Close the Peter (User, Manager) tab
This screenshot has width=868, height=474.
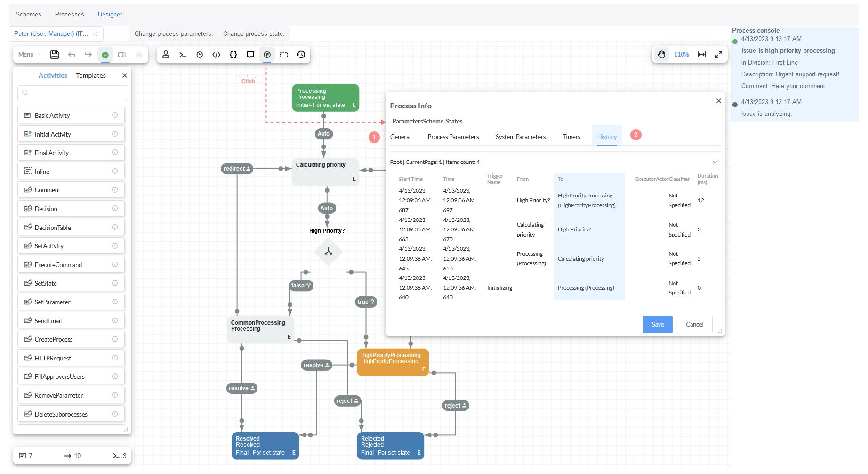[x=96, y=34]
